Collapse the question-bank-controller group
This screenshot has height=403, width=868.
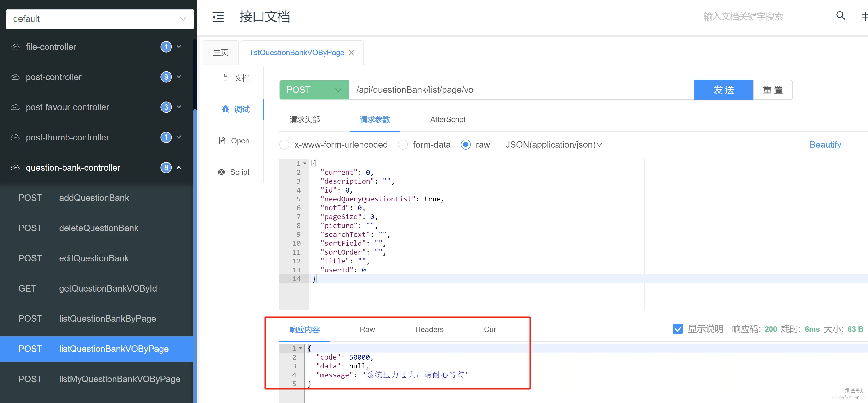coord(179,168)
